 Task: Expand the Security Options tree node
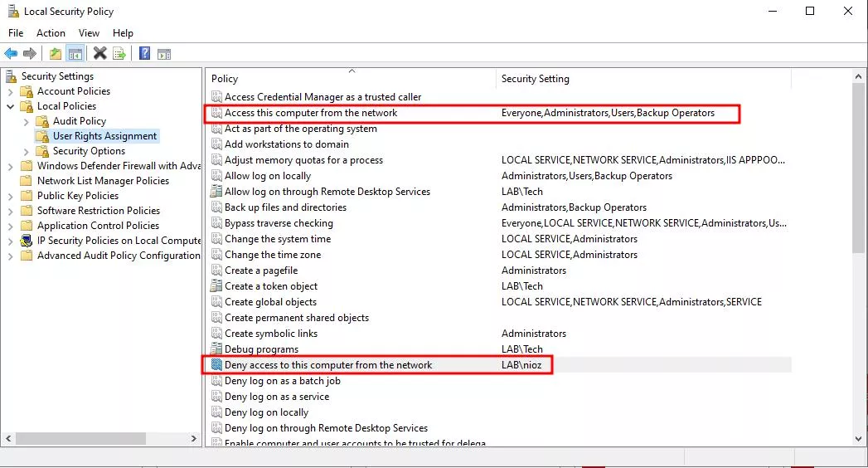[26, 151]
